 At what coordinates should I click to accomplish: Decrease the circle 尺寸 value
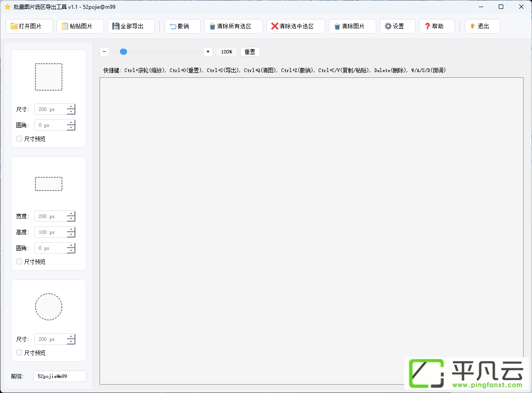click(71, 342)
